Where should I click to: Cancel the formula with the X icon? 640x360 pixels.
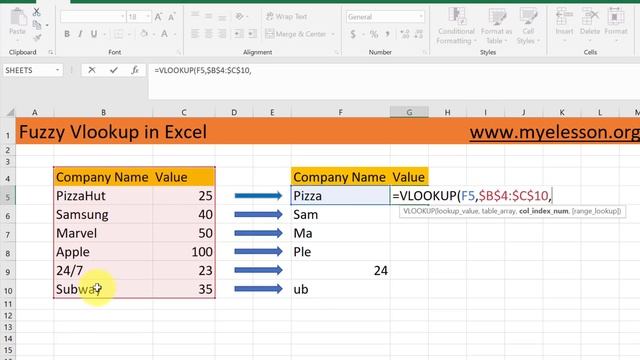[x=92, y=70]
